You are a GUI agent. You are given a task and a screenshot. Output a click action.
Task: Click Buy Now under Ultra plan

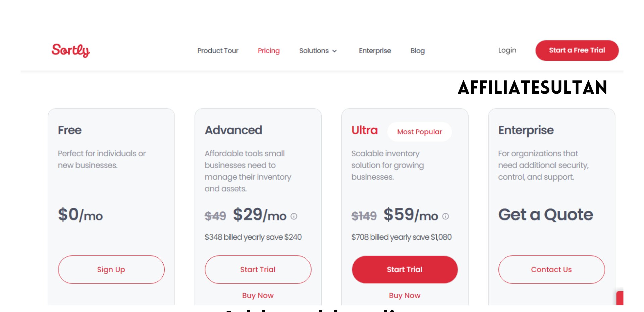click(405, 296)
